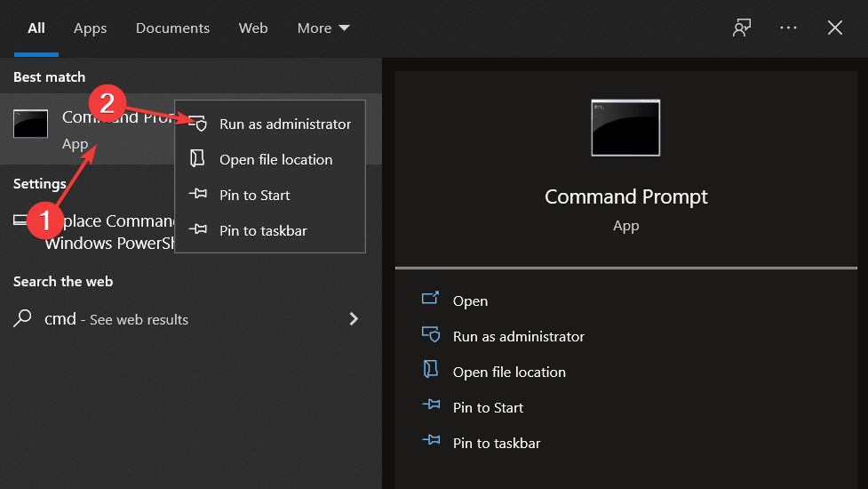Expand the More dropdown

[323, 28]
